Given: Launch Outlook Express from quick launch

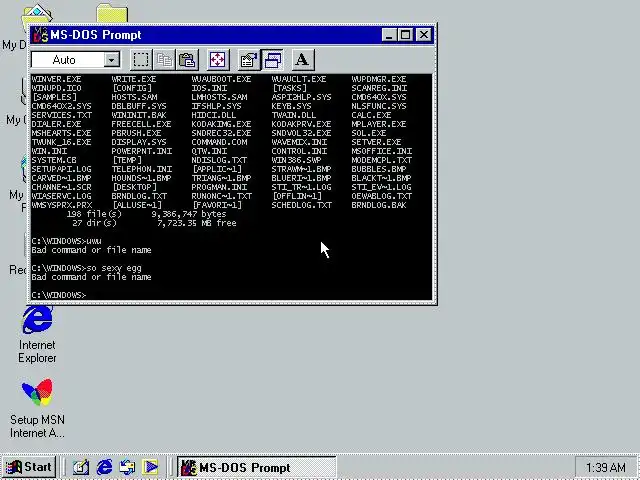Looking at the screenshot, I should click(127, 467).
